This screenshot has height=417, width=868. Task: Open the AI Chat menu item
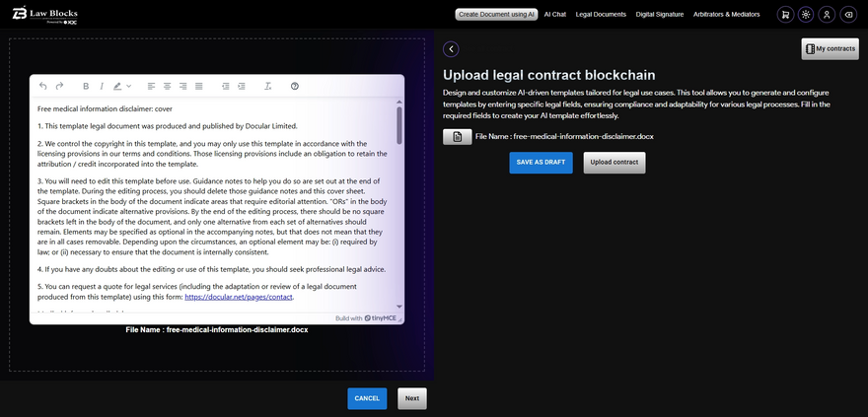click(555, 15)
